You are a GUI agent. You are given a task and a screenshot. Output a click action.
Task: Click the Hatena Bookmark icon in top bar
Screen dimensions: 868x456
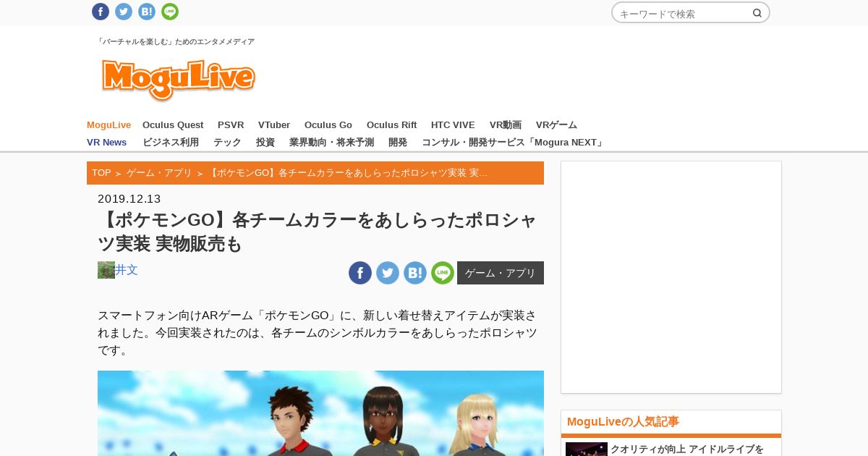click(147, 12)
